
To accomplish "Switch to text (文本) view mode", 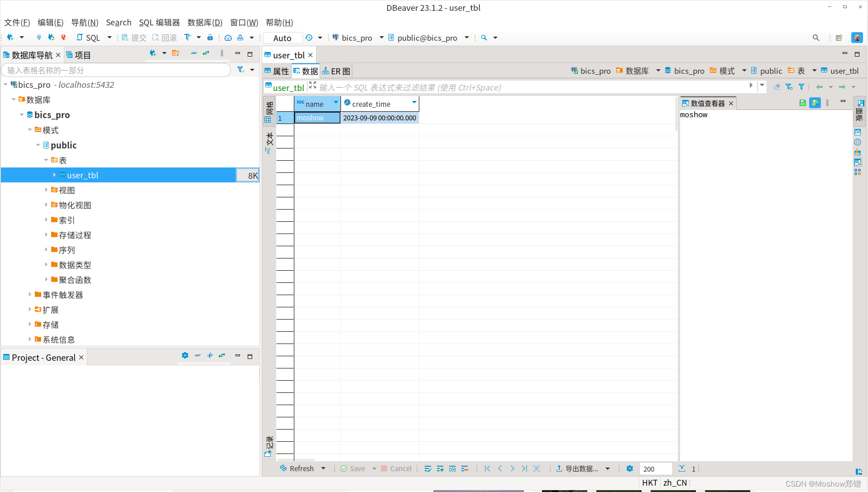I will tap(269, 143).
